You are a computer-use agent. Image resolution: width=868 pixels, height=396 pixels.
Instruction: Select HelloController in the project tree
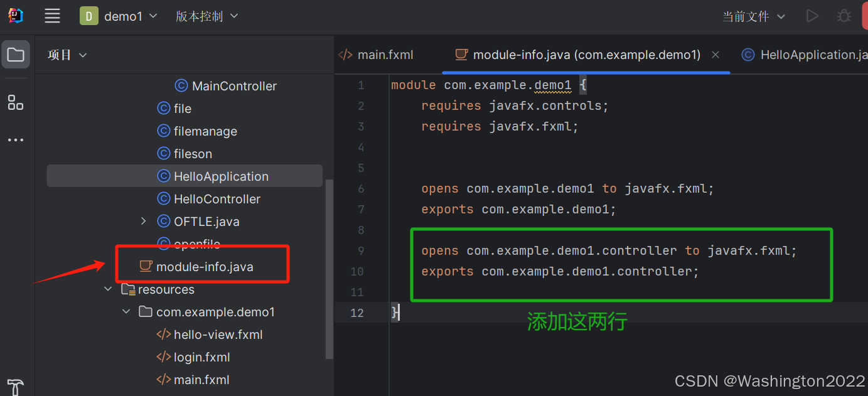[x=217, y=198]
